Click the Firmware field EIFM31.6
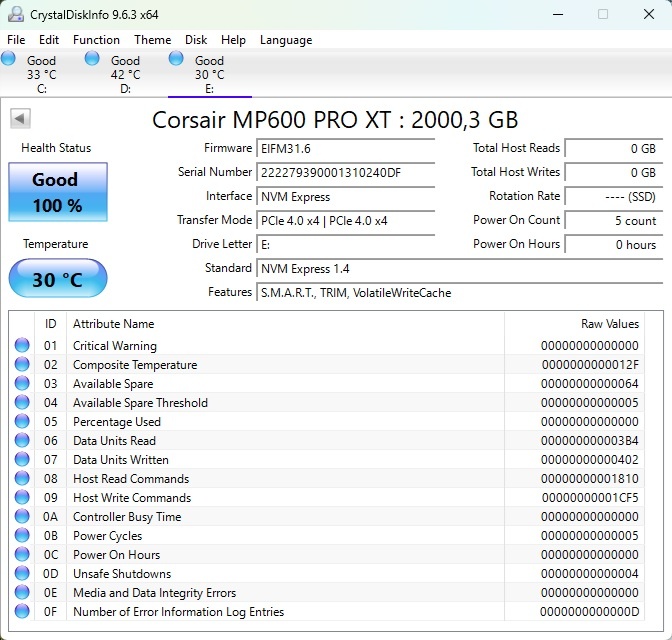The image size is (672, 640). coord(345,149)
